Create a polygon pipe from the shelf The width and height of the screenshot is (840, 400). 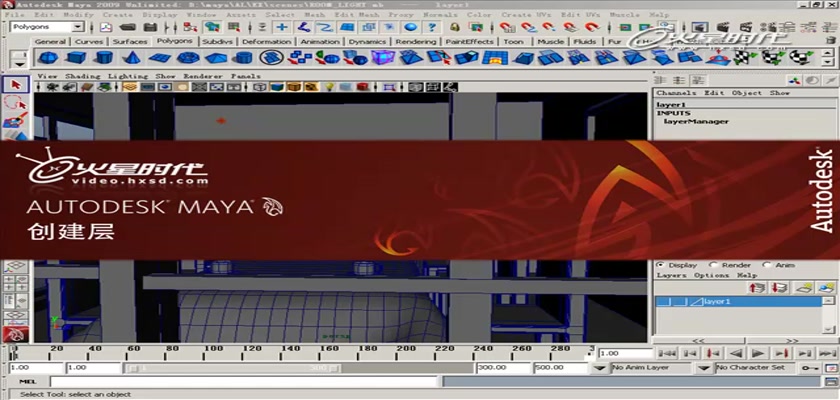(x=244, y=57)
